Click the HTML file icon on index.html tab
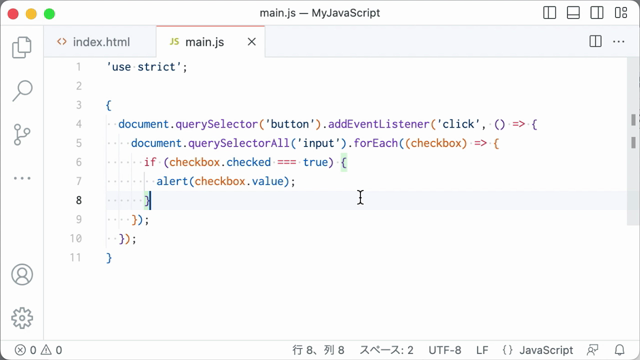640x360 pixels. click(62, 42)
